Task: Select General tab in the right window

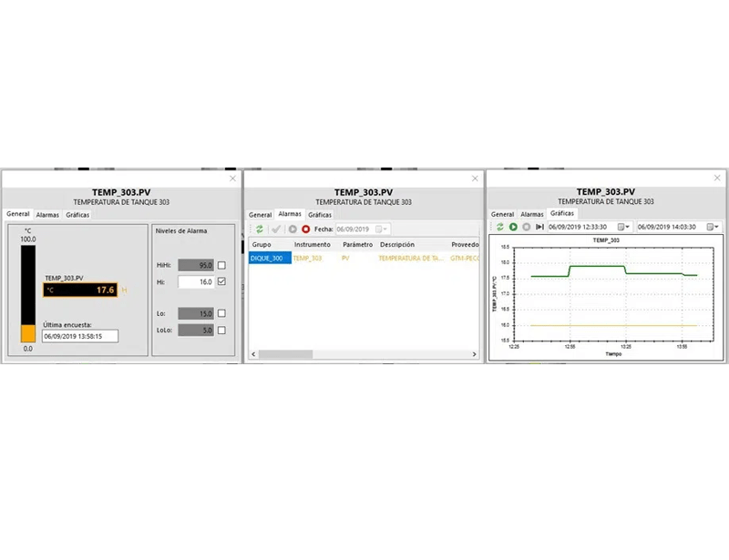Action: pos(502,214)
